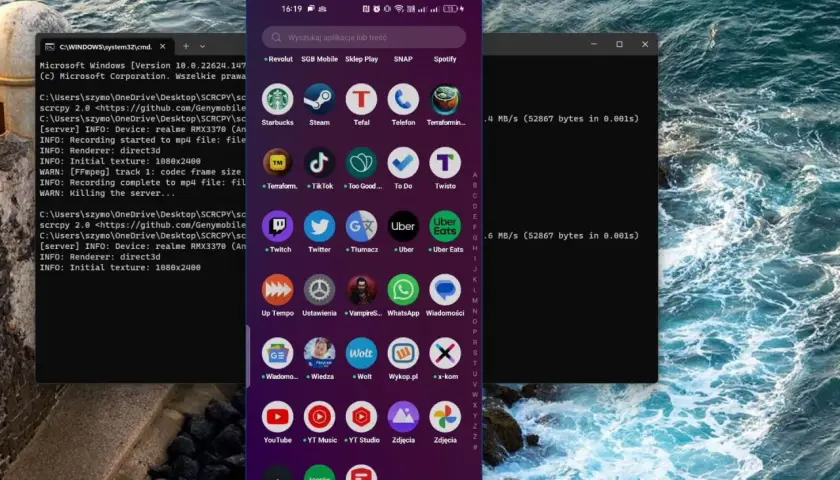Open the Telefon dialer app
The image size is (840, 480).
(403, 100)
